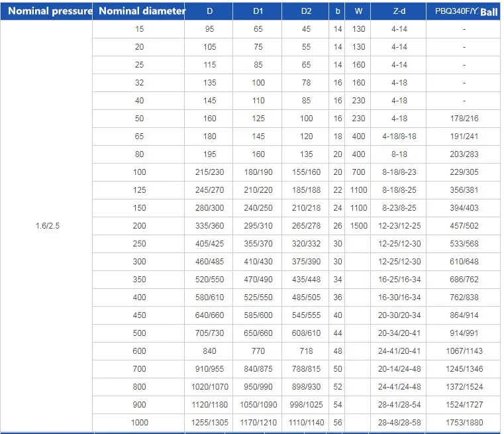Select the "D1" column header

coord(258,11)
